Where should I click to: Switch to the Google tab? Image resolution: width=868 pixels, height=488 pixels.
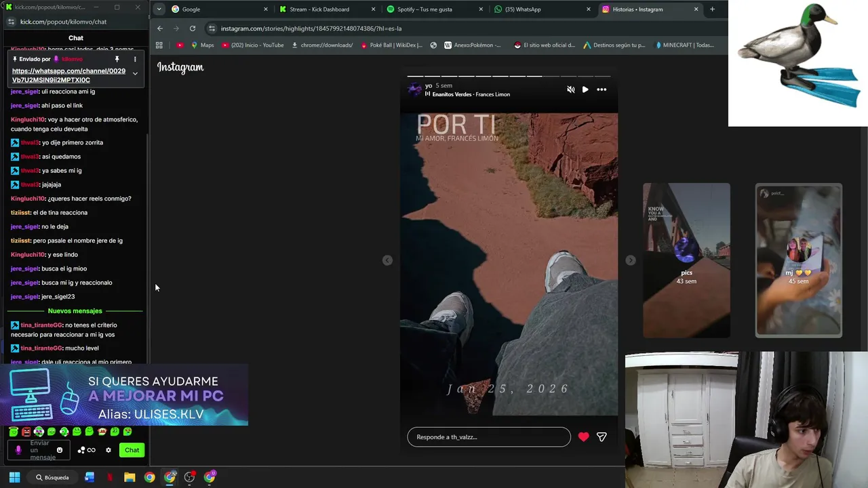pos(220,9)
